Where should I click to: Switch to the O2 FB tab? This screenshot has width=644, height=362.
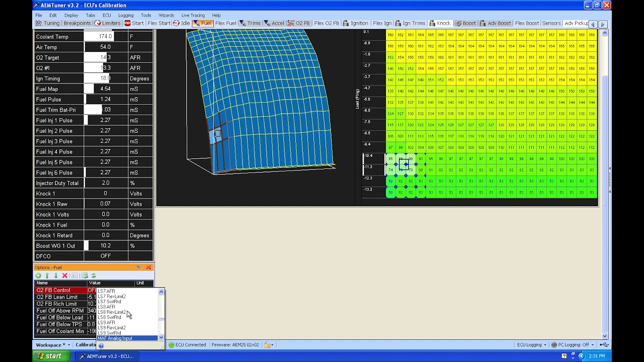tap(299, 23)
